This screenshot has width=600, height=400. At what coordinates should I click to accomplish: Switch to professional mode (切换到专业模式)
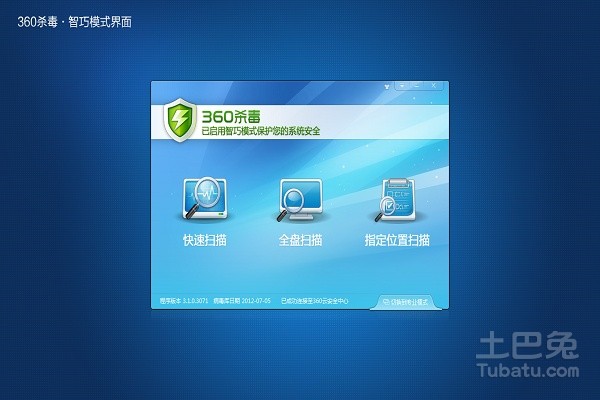point(406,302)
